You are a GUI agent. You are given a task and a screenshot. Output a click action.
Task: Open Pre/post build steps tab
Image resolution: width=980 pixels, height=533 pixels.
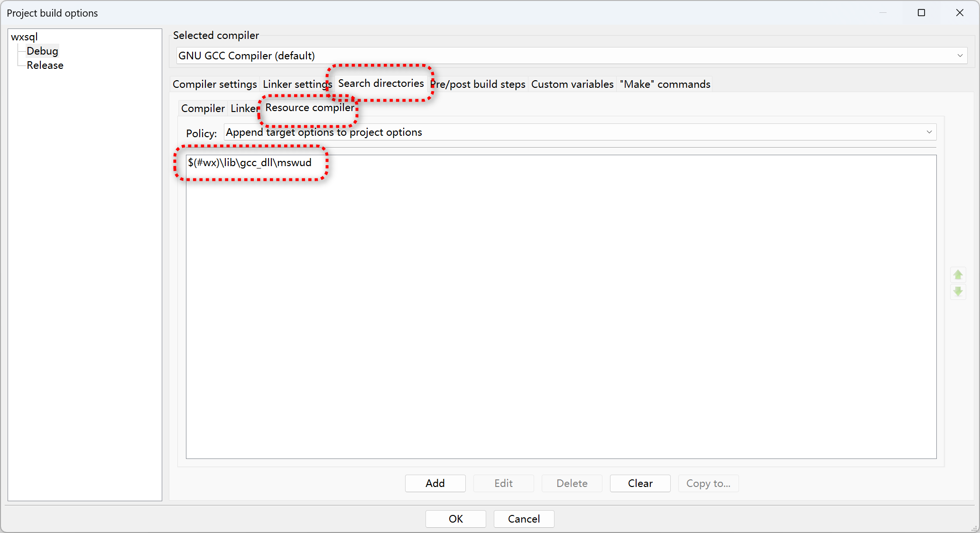[x=478, y=84]
